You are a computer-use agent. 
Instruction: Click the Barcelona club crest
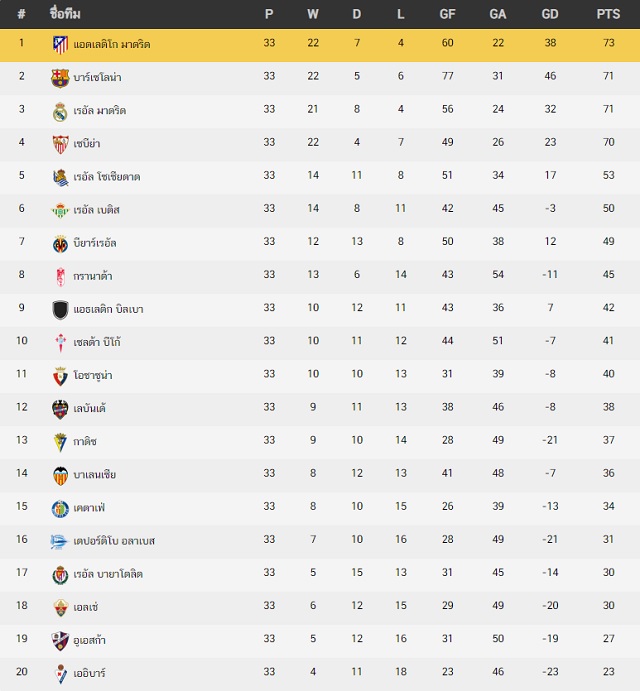pos(60,78)
